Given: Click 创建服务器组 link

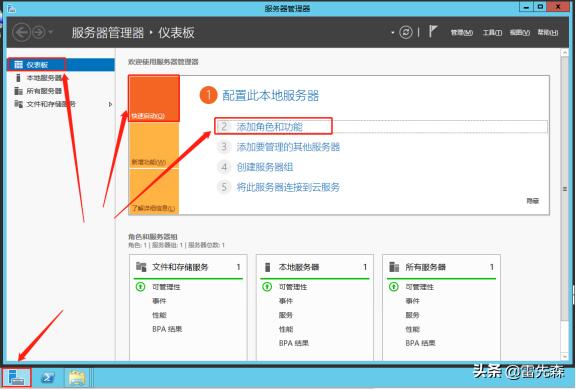Looking at the screenshot, I should (x=265, y=167).
